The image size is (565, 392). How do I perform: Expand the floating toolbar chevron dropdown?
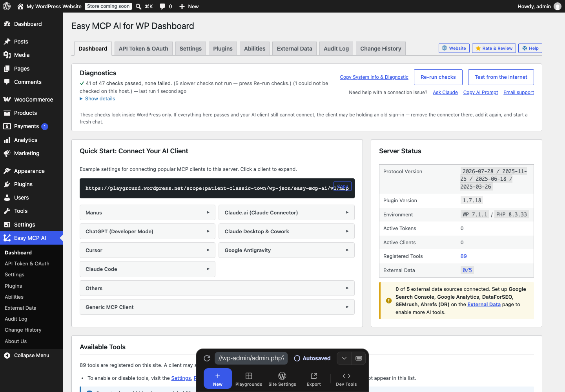coord(344,358)
